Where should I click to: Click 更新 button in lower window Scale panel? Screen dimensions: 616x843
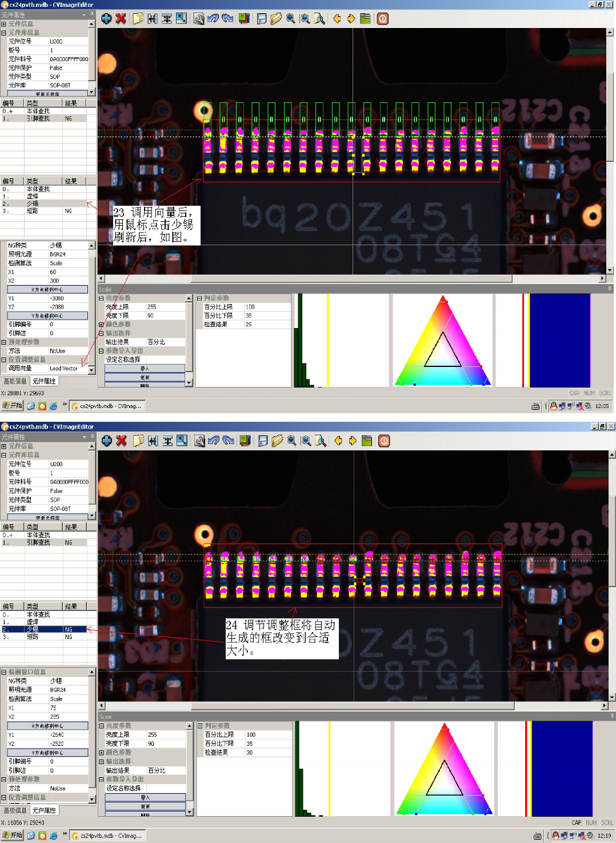145,806
